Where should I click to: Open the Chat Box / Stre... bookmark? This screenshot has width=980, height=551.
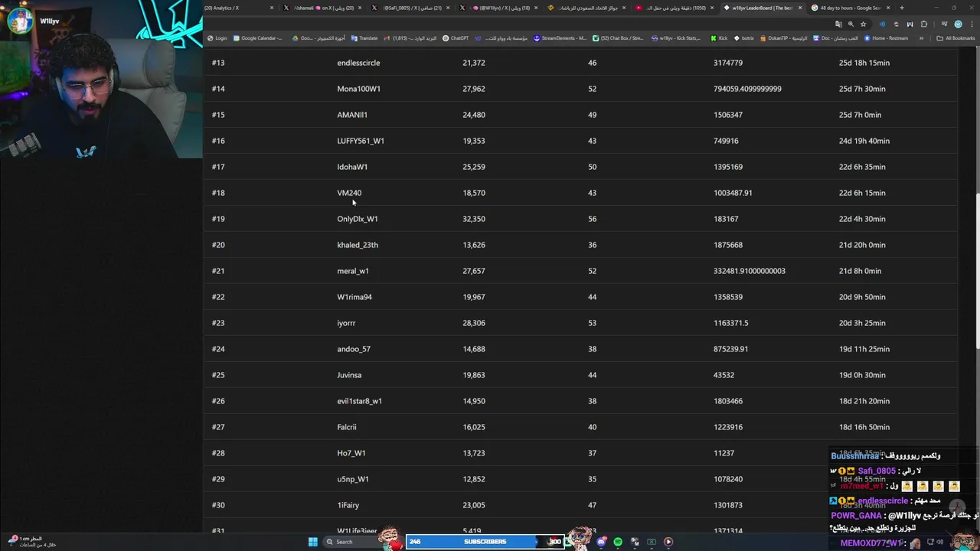(619, 38)
